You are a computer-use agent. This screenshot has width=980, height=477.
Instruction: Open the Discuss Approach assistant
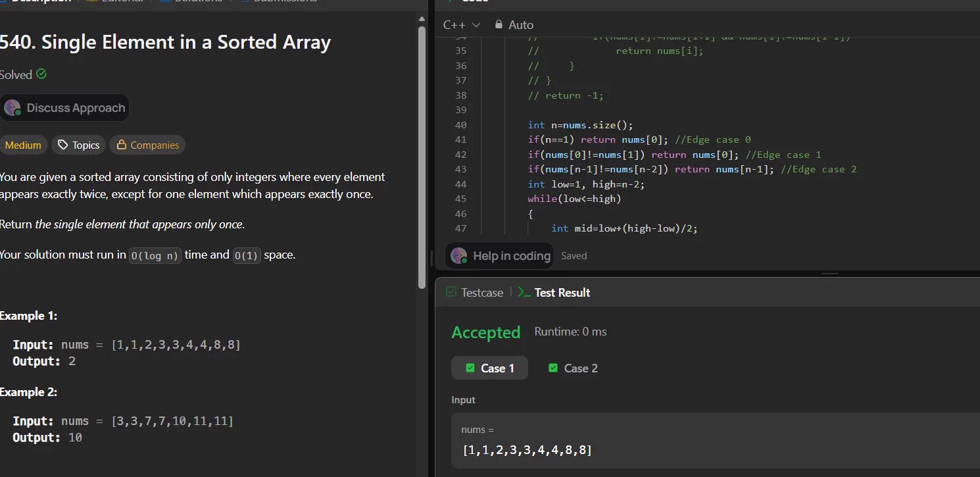(64, 108)
